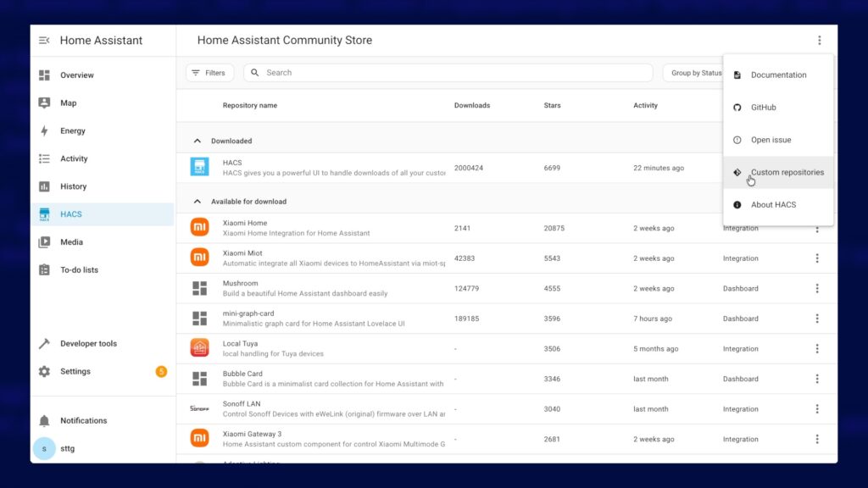Open the Notifications bell icon
This screenshot has width=868, height=488.
coord(44,421)
